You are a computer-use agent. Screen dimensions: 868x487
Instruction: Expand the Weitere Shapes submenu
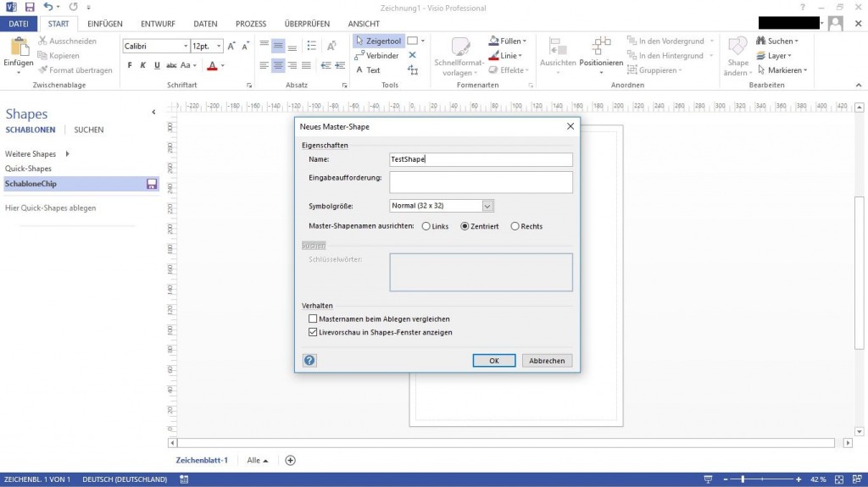tap(67, 154)
